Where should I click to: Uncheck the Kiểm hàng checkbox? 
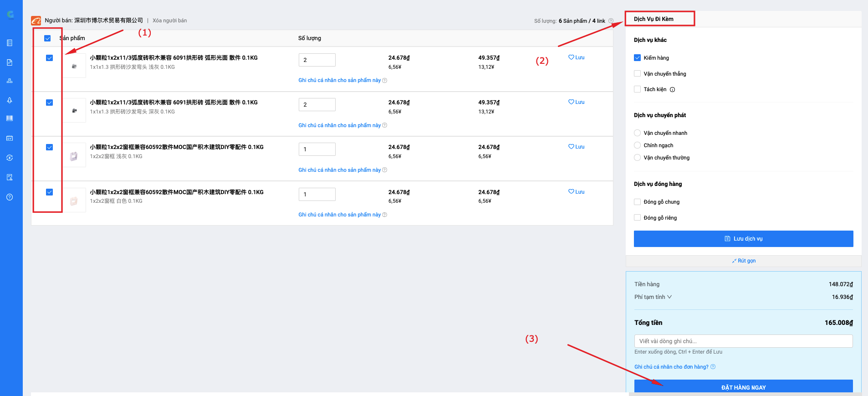637,58
